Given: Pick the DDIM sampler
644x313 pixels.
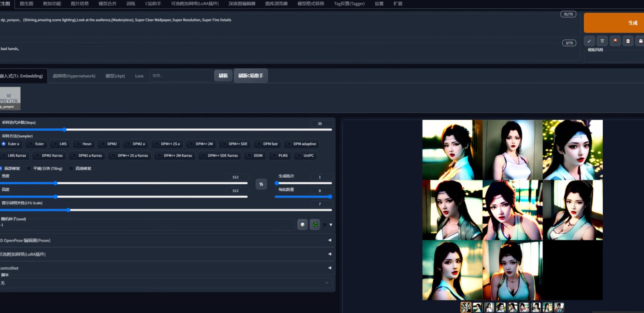Looking at the screenshot, I should (x=255, y=156).
